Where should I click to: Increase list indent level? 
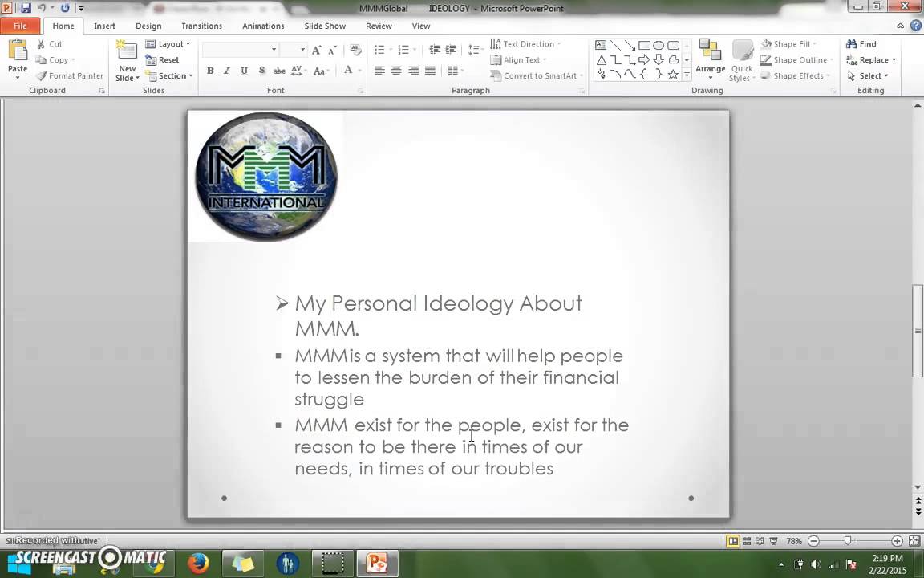click(x=451, y=50)
